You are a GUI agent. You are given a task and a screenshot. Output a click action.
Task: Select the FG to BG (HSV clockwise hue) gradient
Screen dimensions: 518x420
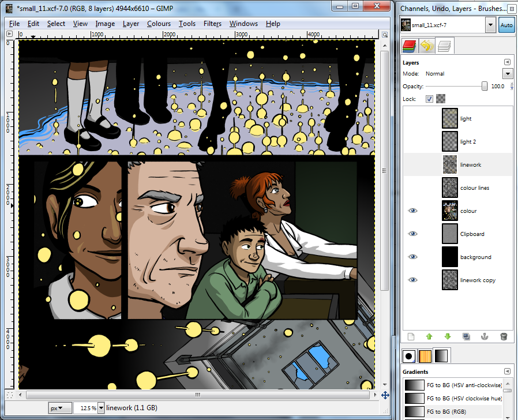[x=452, y=399]
